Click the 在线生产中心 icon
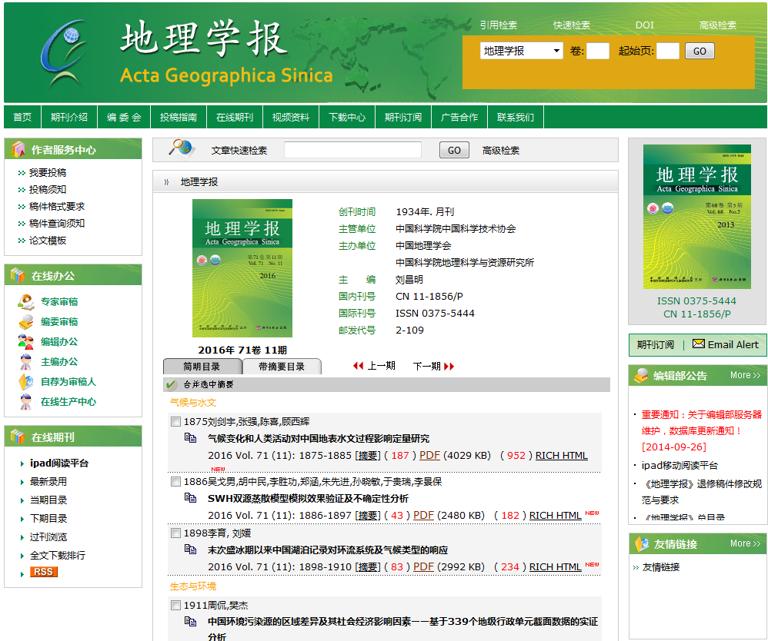The width and height of the screenshot is (768, 641). pos(25,402)
